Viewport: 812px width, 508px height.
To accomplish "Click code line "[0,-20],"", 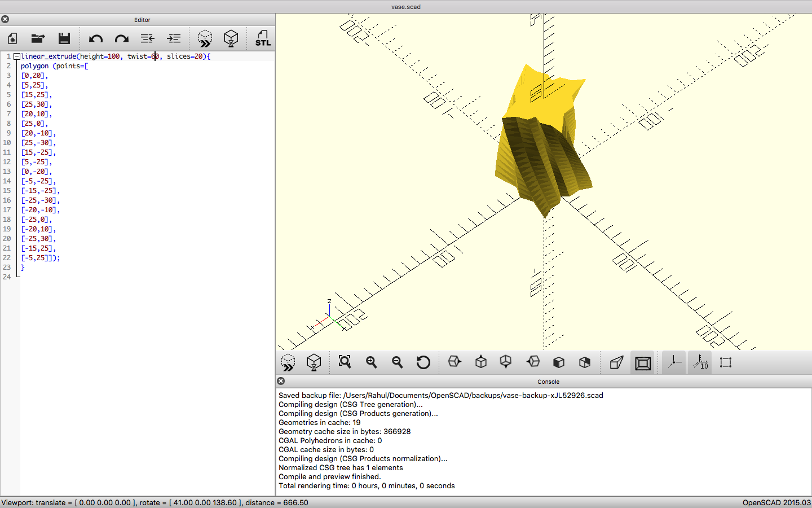I will pos(36,172).
